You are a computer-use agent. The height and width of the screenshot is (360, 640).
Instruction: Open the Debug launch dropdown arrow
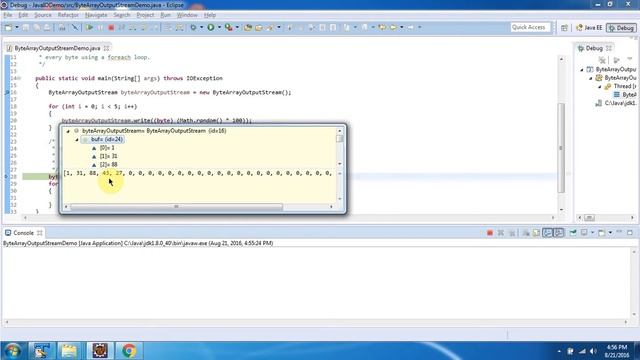click(201, 27)
